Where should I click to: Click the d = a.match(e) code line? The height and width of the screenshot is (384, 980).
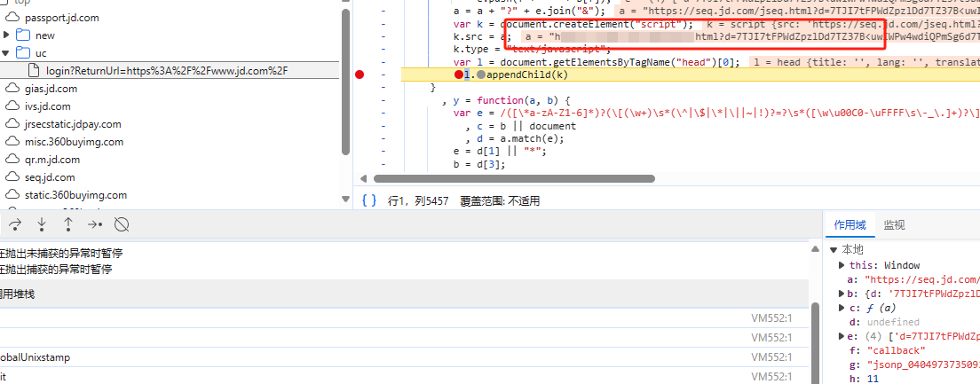click(520, 138)
